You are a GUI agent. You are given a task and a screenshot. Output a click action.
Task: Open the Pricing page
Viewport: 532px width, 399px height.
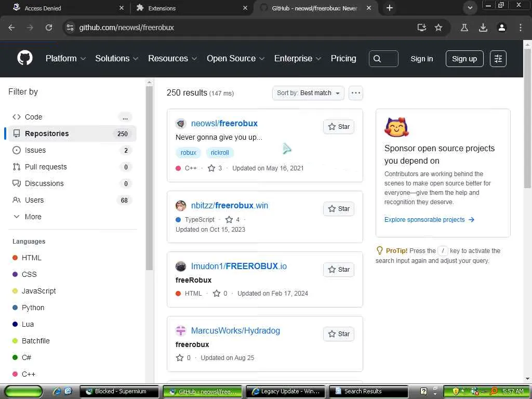(343, 59)
